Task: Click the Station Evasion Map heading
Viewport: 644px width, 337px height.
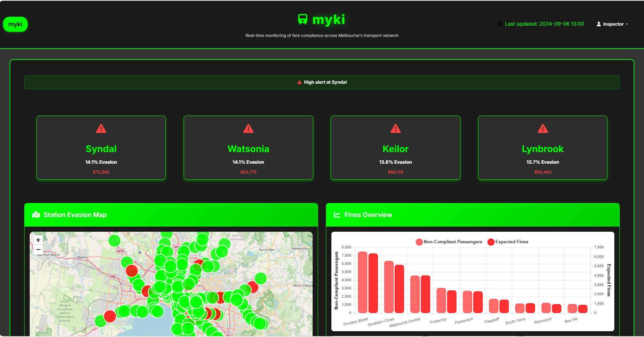Action: pos(75,215)
